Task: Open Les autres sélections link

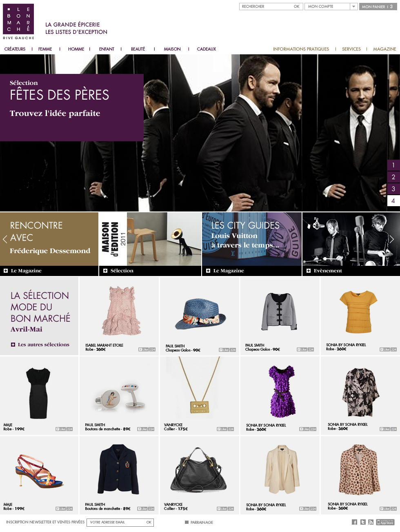Action: [x=44, y=345]
